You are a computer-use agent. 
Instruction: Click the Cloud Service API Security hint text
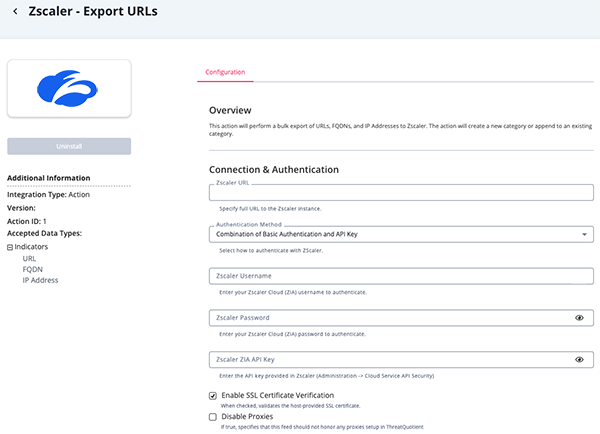pyautogui.click(x=326, y=376)
